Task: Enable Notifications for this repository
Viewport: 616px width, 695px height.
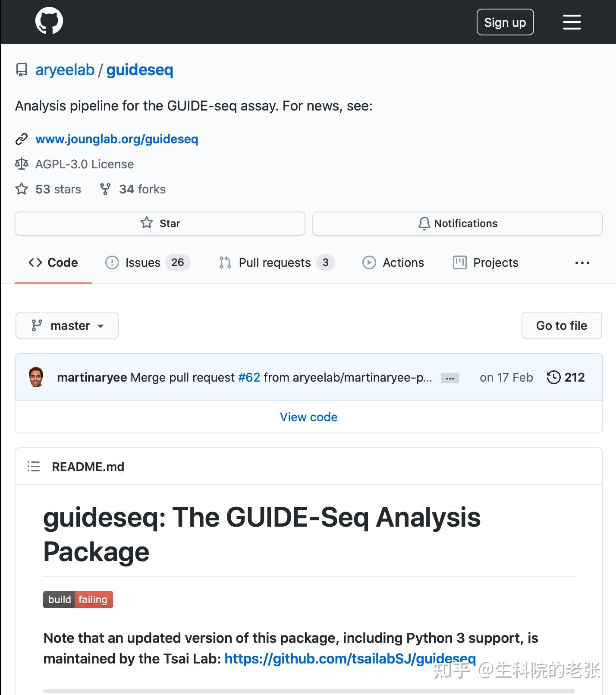Action: [457, 223]
